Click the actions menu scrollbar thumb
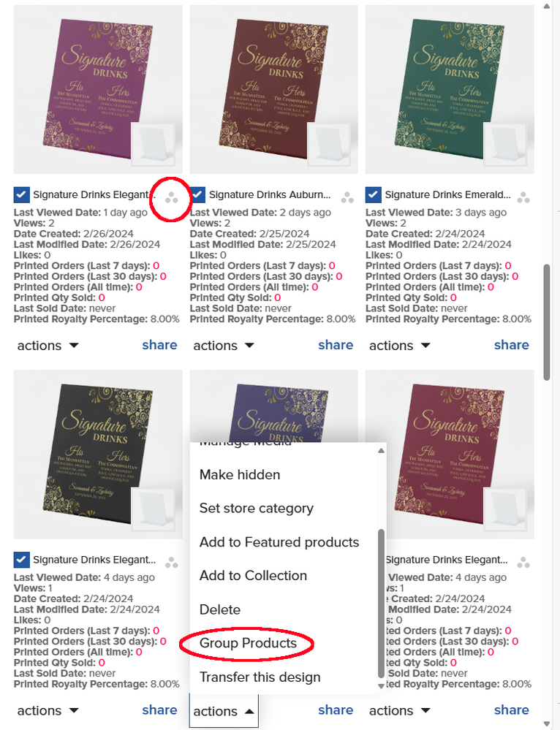This screenshot has width=560, height=730. click(x=381, y=603)
